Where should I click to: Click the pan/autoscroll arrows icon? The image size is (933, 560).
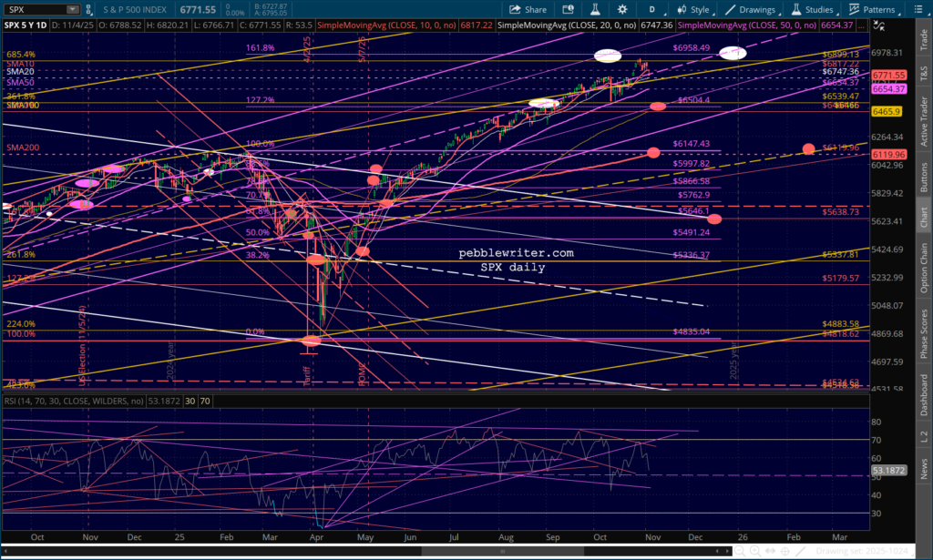point(770,551)
